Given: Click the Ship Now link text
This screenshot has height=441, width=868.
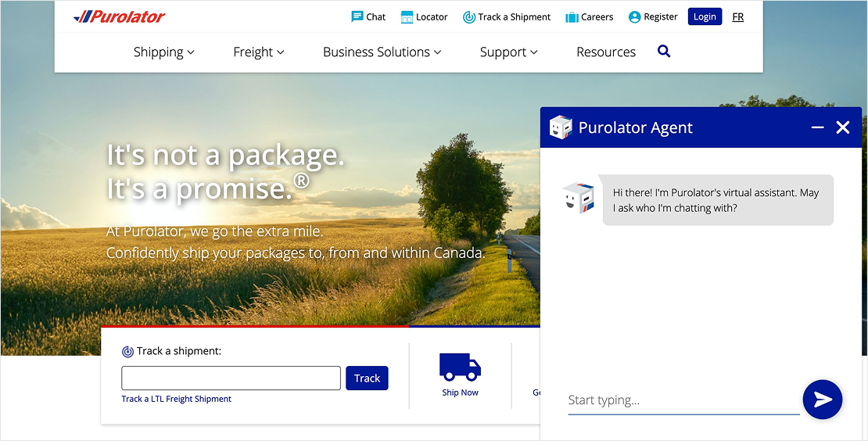Looking at the screenshot, I should point(460,393).
